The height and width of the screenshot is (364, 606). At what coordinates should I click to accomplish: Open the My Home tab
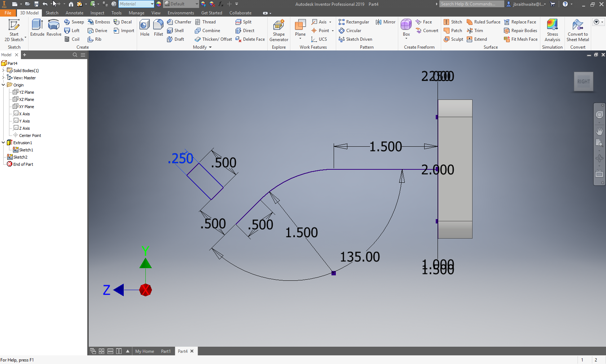click(x=145, y=351)
